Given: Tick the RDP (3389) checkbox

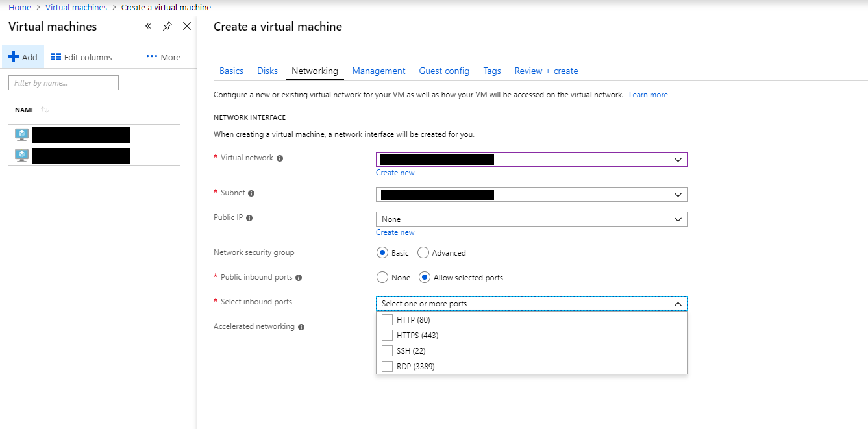Looking at the screenshot, I should (x=387, y=367).
